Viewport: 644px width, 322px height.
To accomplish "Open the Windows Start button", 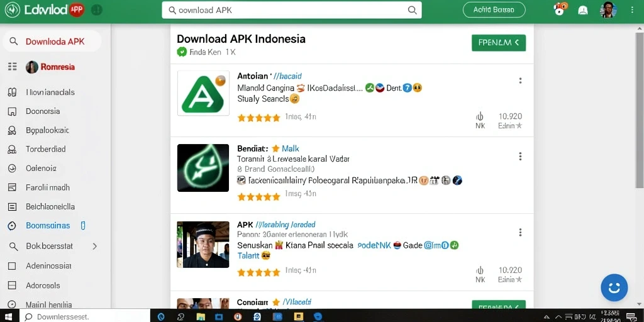I will pyautogui.click(x=8, y=317).
